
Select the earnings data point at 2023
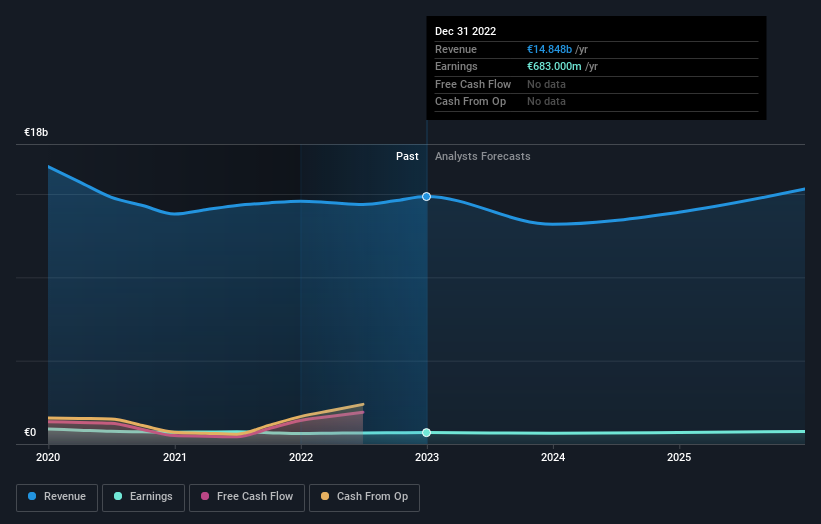427,432
